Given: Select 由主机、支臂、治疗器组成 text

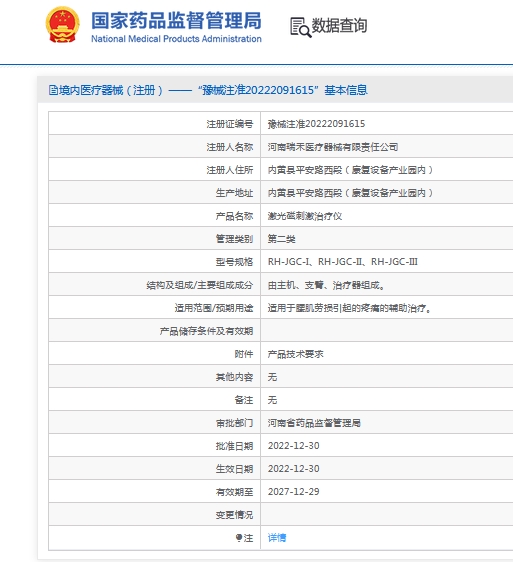Looking at the screenshot, I should (x=326, y=285).
